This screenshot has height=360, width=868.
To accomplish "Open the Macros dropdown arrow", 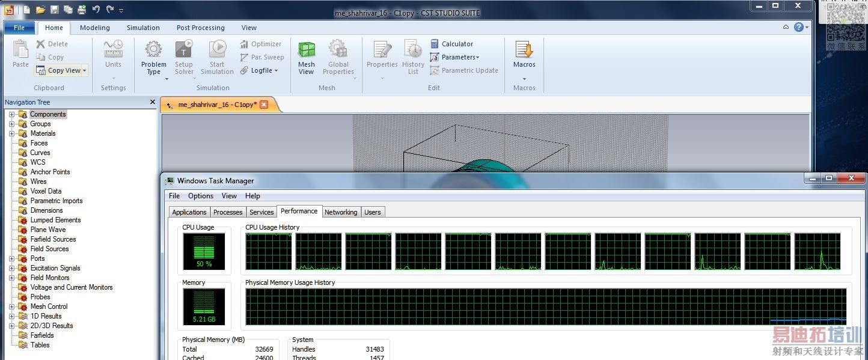I will [x=524, y=79].
